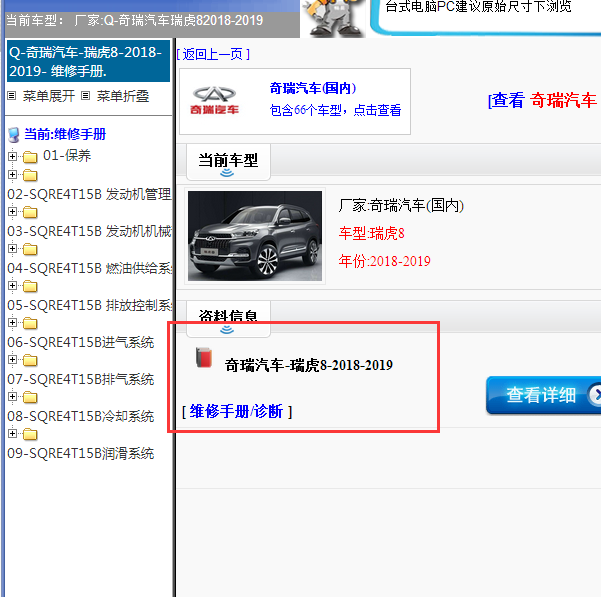Select 09-SQRE4T15B润滑系统 tree item
Screen dimensions: 601x597
click(80, 453)
